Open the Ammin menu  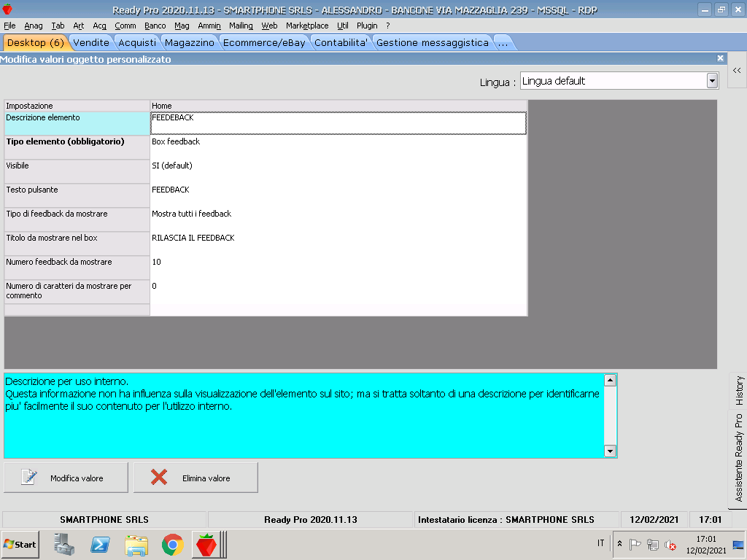(x=209, y=26)
